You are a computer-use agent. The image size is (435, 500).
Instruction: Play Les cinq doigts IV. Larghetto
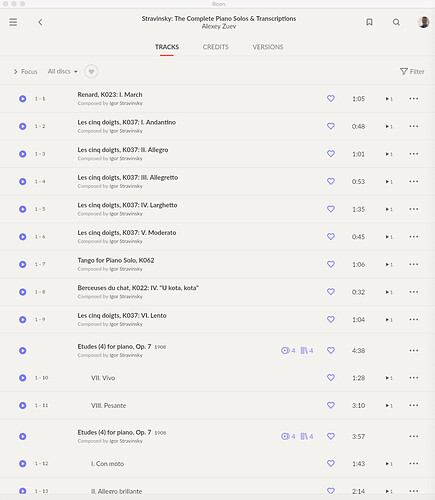pyautogui.click(x=23, y=209)
